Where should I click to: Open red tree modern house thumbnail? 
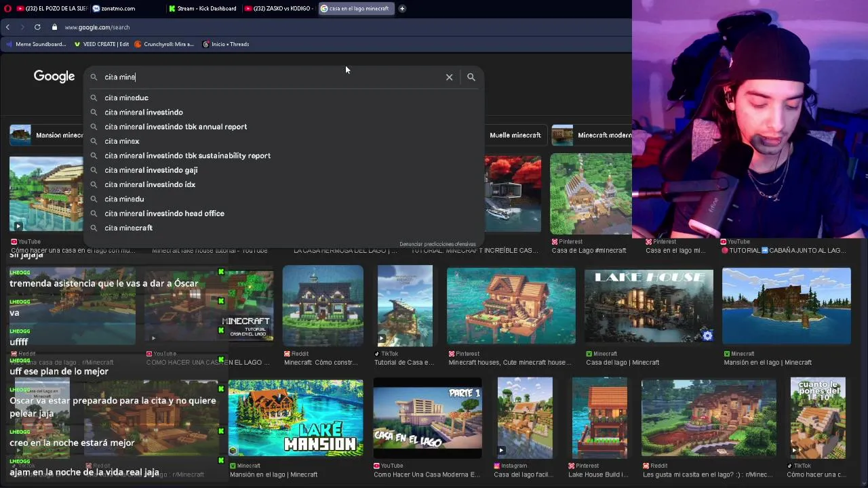pyautogui.click(x=513, y=194)
